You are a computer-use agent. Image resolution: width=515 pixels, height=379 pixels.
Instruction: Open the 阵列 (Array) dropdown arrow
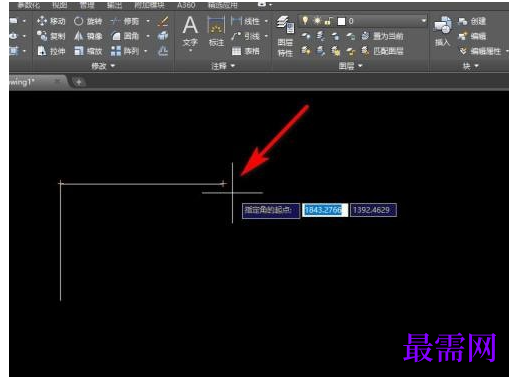point(146,51)
